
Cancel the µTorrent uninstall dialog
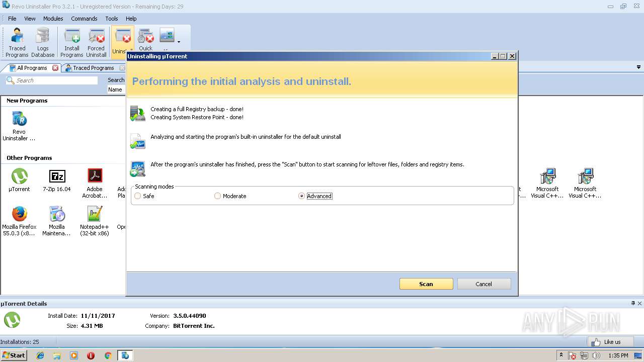(x=484, y=284)
